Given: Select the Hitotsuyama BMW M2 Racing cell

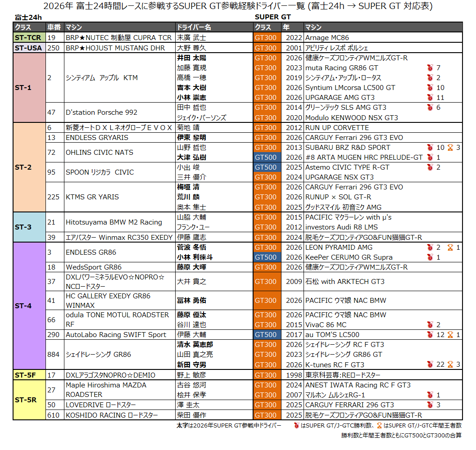Looking at the screenshot, I should pyautogui.click(x=120, y=222).
